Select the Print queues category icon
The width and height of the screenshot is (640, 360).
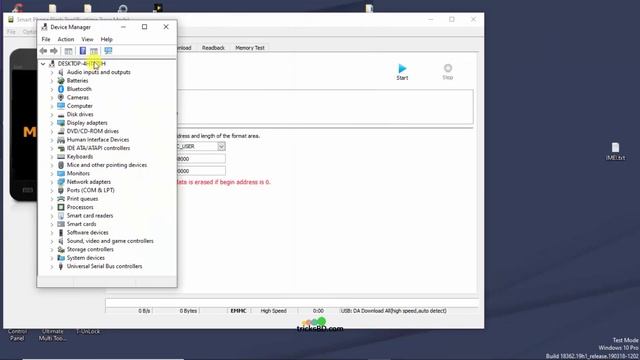[61, 198]
